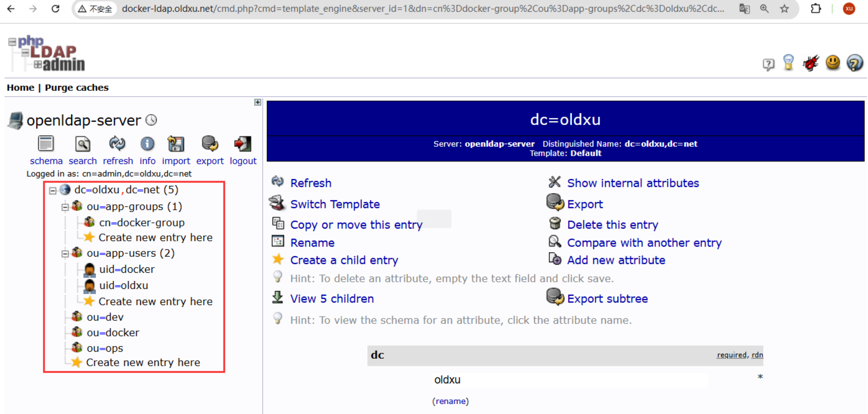Collapse the ou=app-users branch

tap(65, 254)
